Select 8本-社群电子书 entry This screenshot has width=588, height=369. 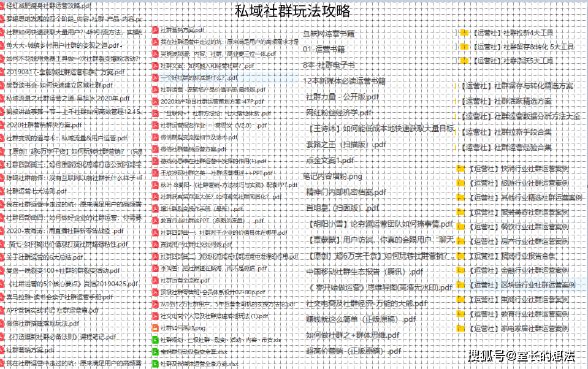coord(329,65)
